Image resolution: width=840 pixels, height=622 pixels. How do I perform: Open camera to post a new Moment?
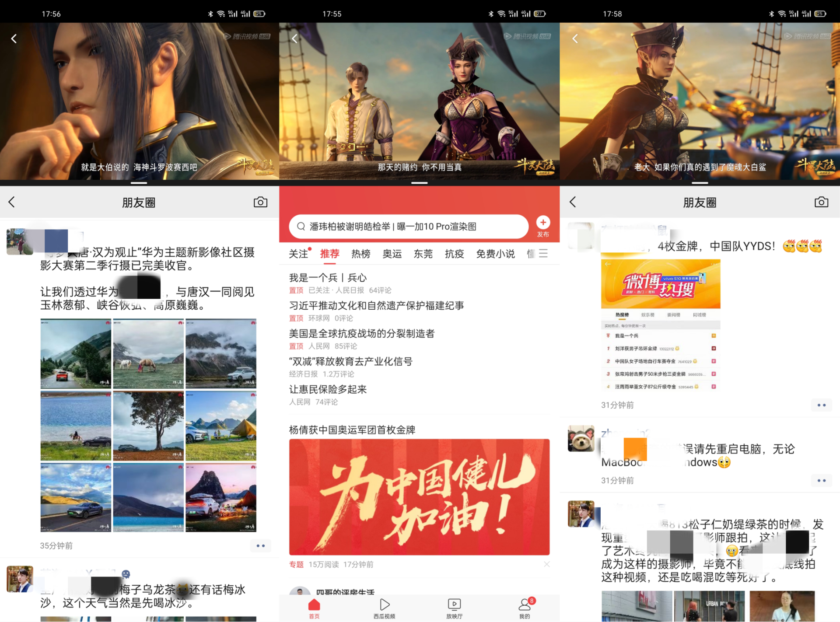click(x=260, y=202)
